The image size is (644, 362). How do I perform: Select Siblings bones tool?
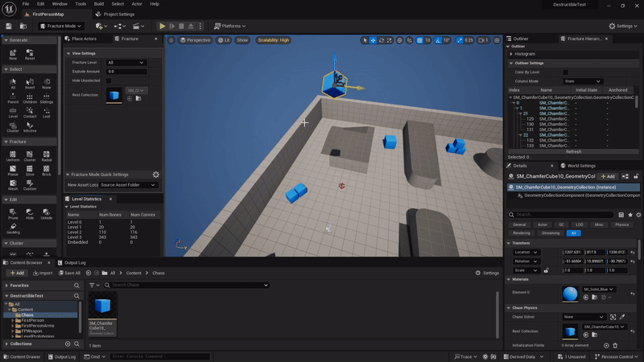(47, 98)
